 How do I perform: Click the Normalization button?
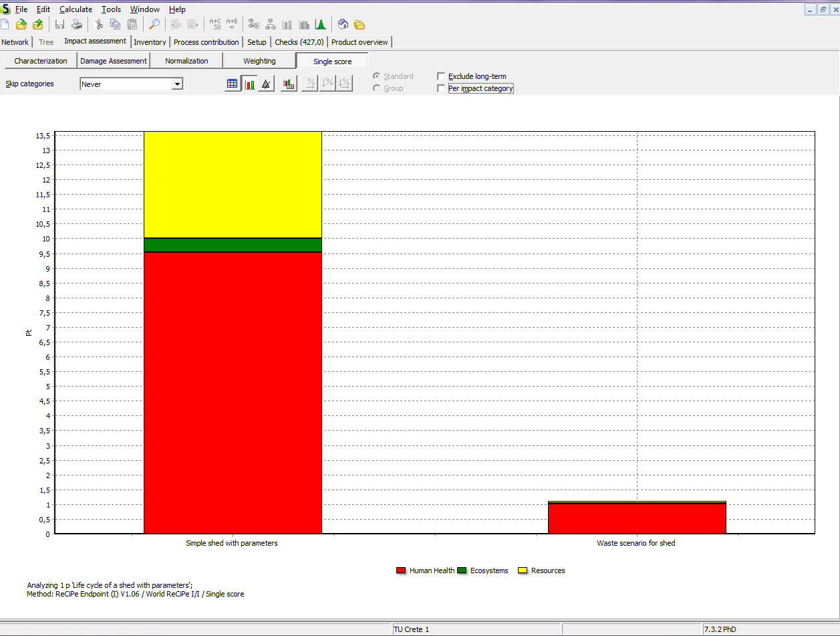click(186, 61)
